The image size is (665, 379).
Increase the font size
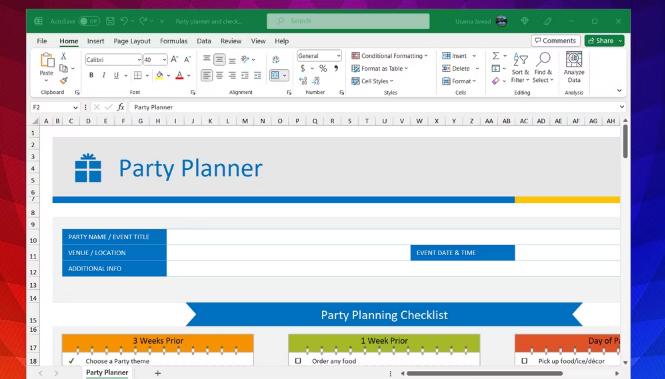pyautogui.click(x=174, y=60)
